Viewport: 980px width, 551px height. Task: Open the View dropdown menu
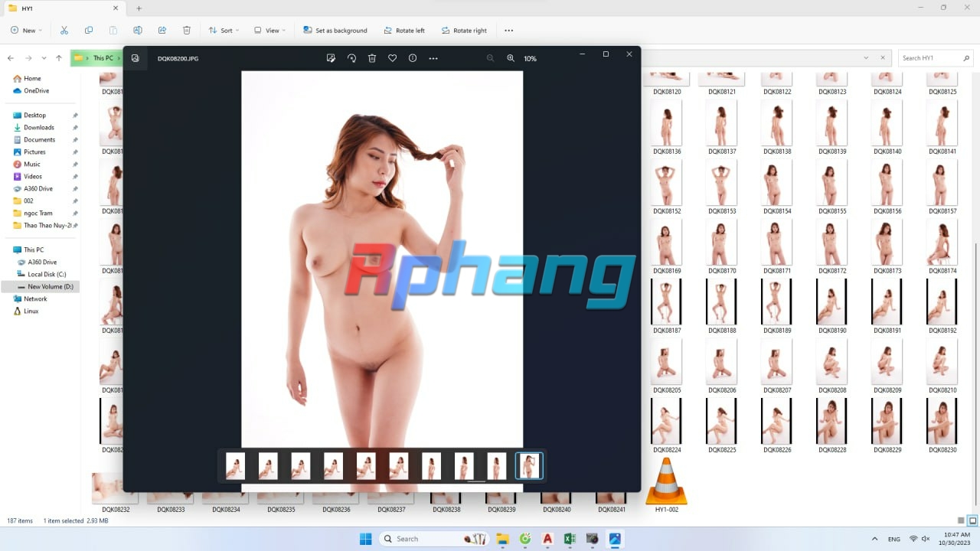coord(269,31)
